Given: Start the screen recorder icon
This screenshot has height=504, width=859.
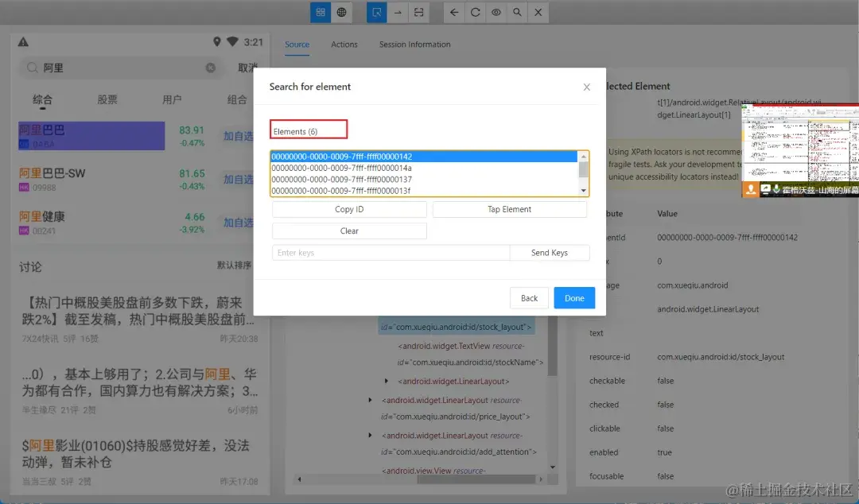Looking at the screenshot, I should (497, 12).
